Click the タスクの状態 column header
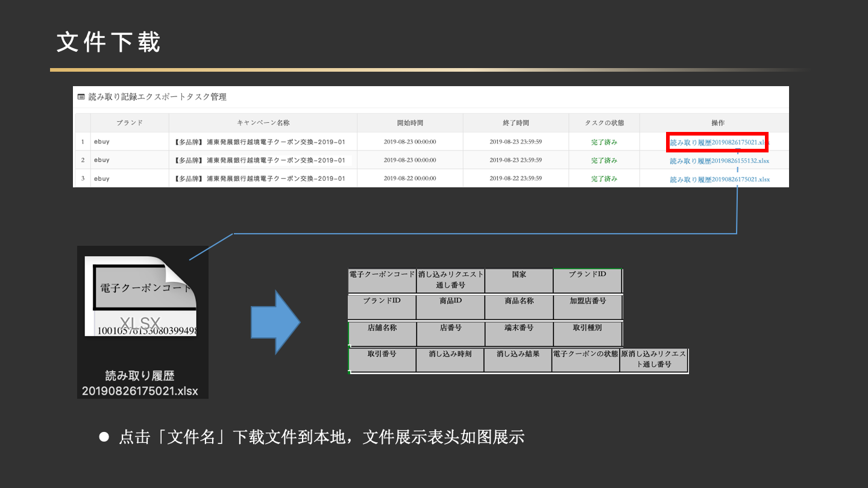The image size is (868, 488). tap(604, 123)
